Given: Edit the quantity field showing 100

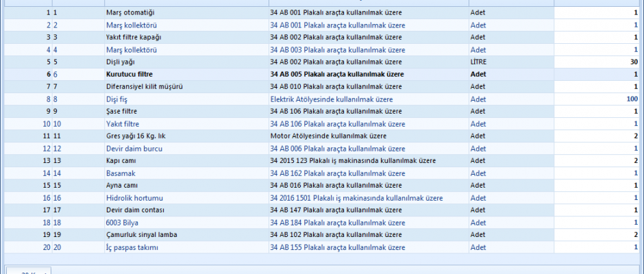Looking at the screenshot, I should (x=596, y=99).
